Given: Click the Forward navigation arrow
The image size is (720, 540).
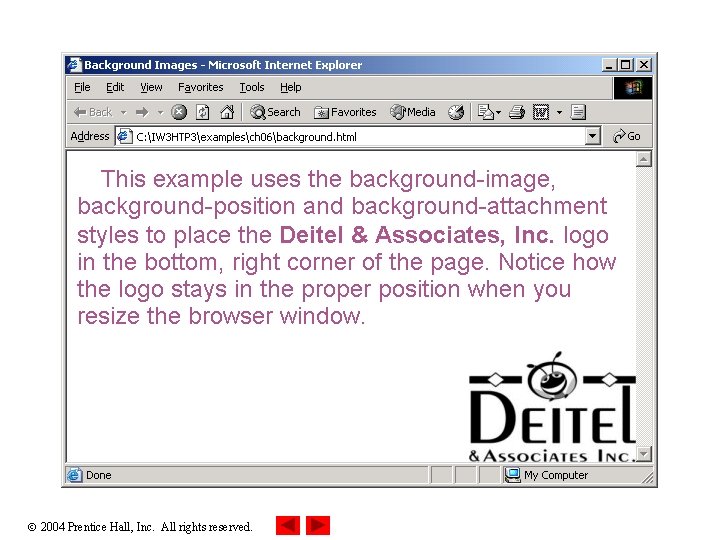Looking at the screenshot, I should (142, 112).
